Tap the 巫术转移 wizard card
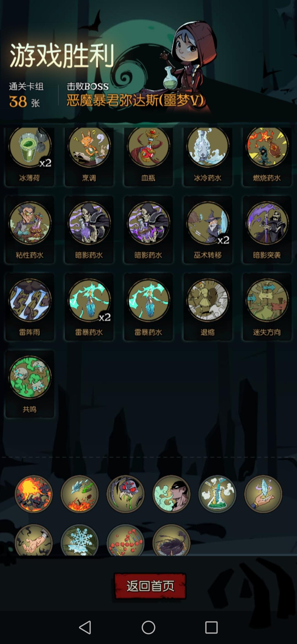Image resolution: width=297 pixels, height=644 pixels. tap(208, 230)
